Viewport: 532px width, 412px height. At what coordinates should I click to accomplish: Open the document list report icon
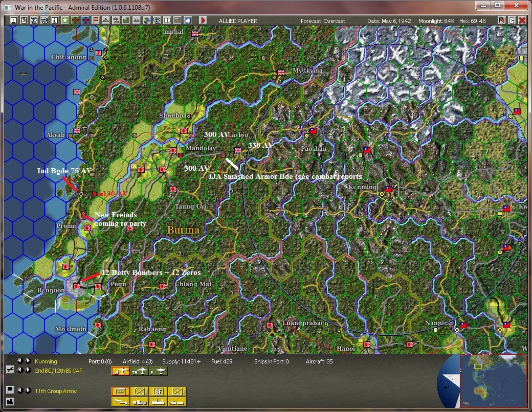[x=24, y=20]
